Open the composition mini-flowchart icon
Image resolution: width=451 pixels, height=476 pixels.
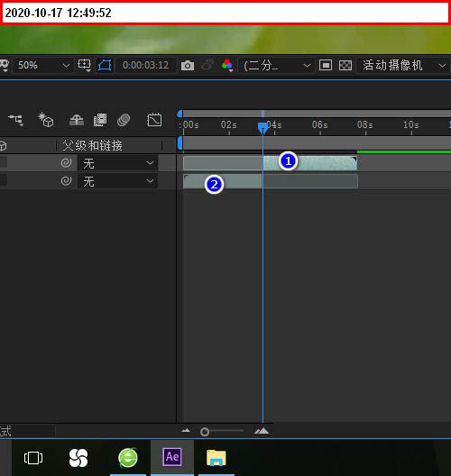tap(16, 120)
